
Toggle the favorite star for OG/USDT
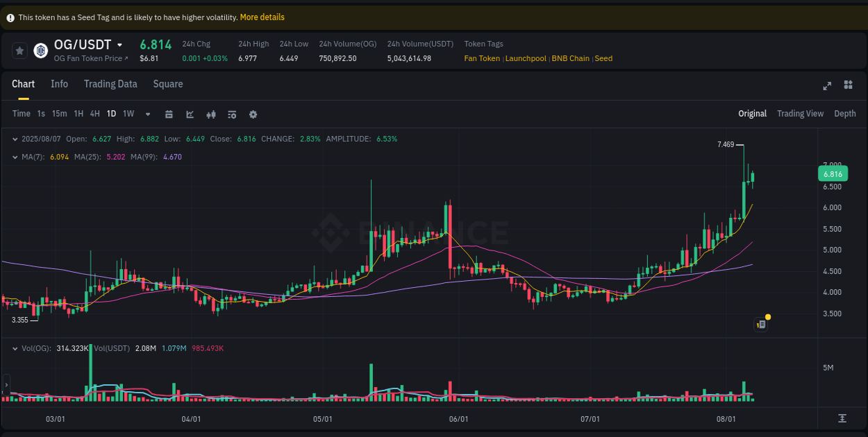[x=19, y=50]
